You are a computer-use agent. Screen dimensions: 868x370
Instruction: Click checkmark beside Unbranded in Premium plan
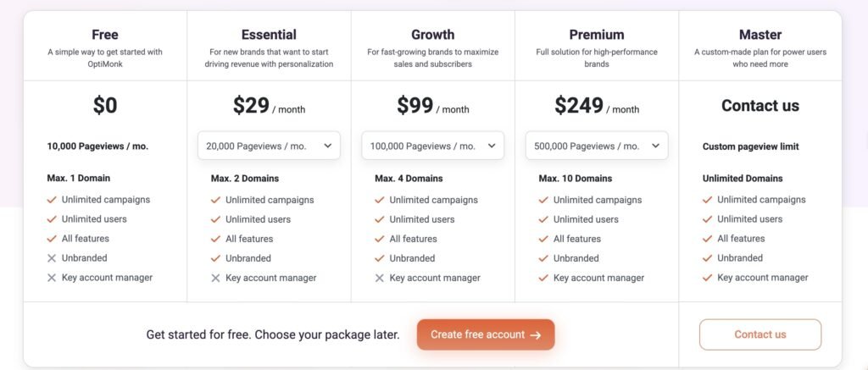point(543,258)
